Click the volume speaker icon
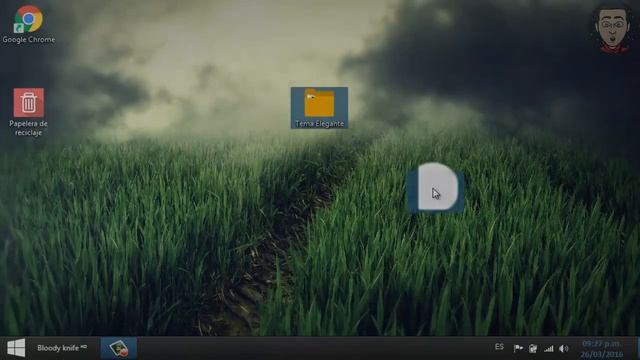This screenshot has width=640, height=360. tap(564, 349)
